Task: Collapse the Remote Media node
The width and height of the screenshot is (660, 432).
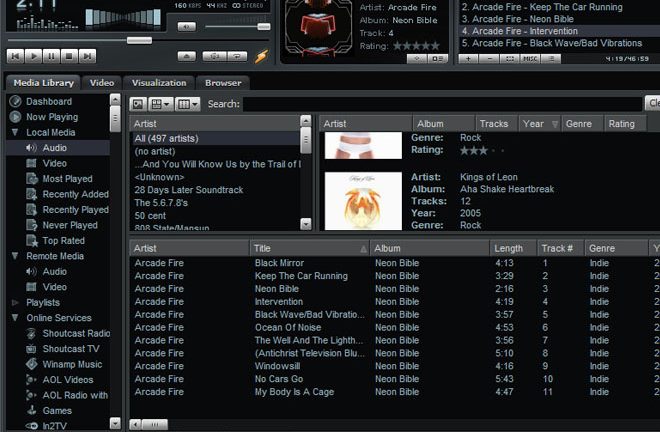Action: (x=15, y=256)
